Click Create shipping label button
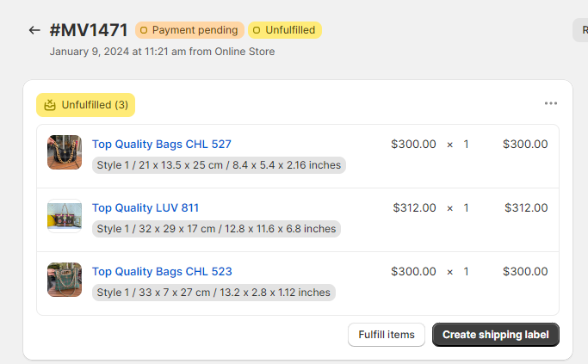The height and width of the screenshot is (364, 588). pos(495,335)
